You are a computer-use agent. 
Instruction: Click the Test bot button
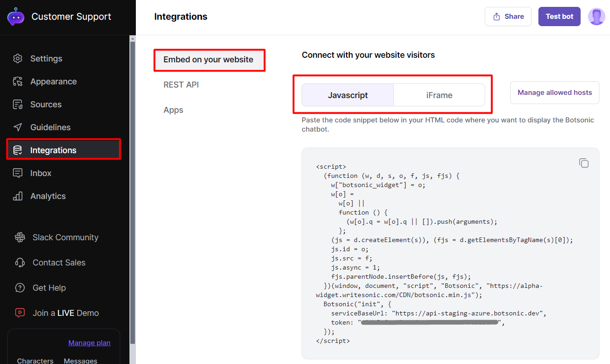tap(560, 17)
